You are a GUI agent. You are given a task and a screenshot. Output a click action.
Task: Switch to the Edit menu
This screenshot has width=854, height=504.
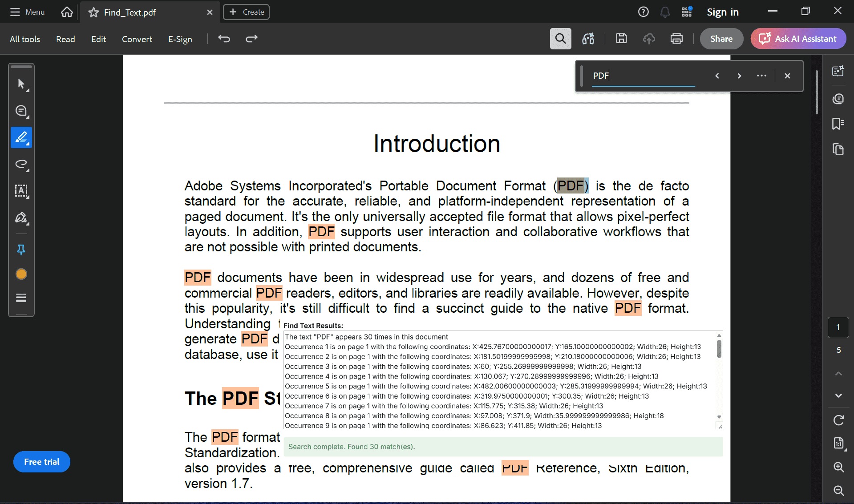point(98,39)
